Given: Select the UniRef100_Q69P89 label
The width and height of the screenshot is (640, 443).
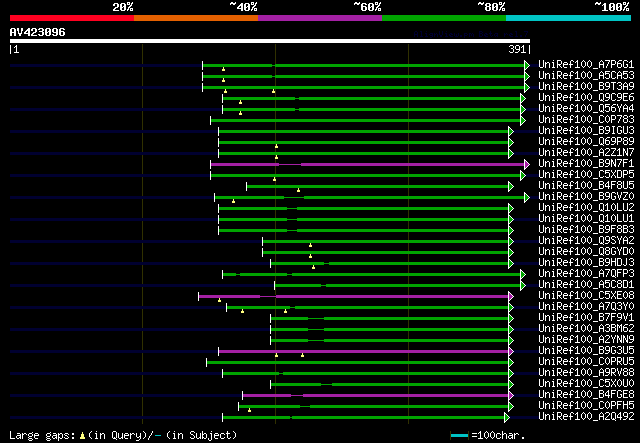Looking at the screenshot, I should pyautogui.click(x=586, y=142).
